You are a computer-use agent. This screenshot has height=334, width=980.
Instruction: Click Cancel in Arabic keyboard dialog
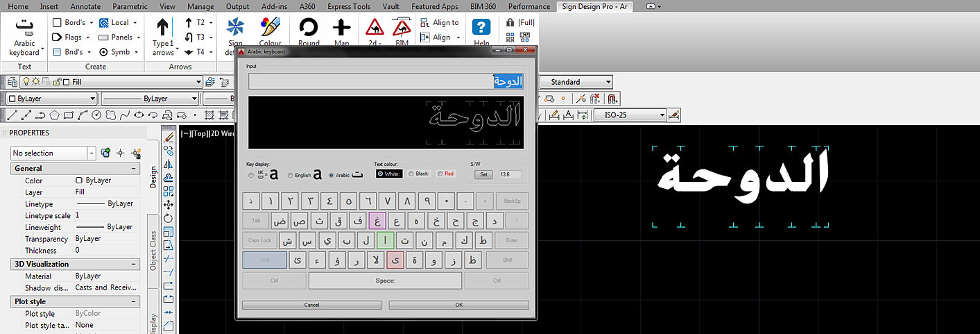coord(311,305)
